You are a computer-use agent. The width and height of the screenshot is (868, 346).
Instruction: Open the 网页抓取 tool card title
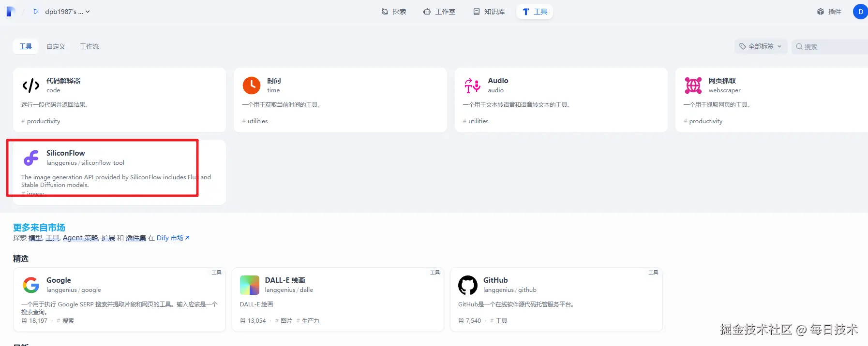(722, 81)
